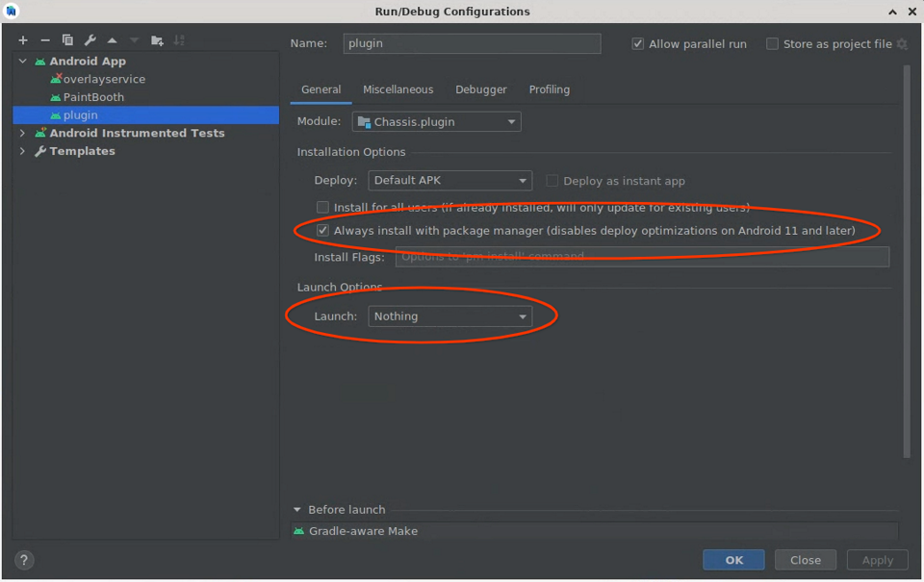The width and height of the screenshot is (924, 582).
Task: Collapse the Android App tree node
Action: [22, 61]
